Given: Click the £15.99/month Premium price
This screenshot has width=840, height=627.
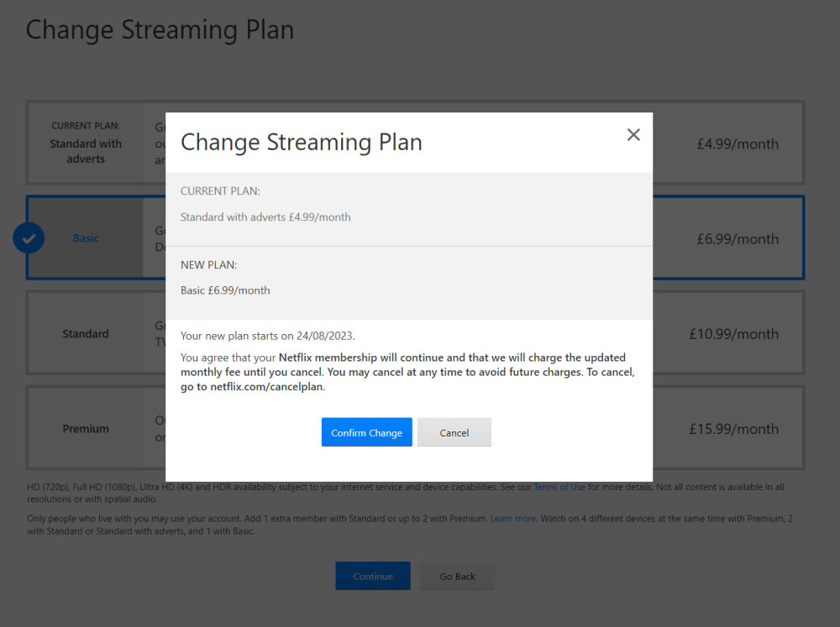Looking at the screenshot, I should (734, 429).
